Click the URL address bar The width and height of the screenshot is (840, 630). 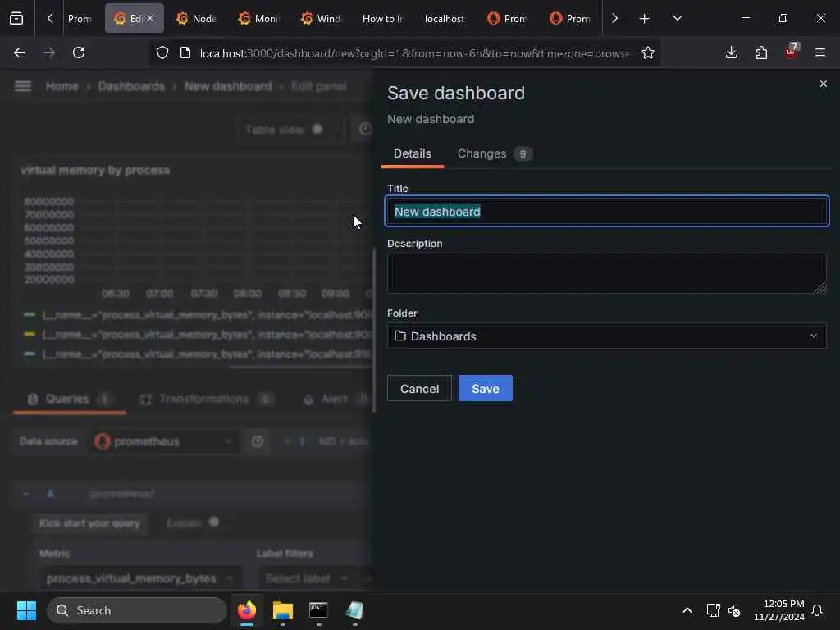(414, 53)
